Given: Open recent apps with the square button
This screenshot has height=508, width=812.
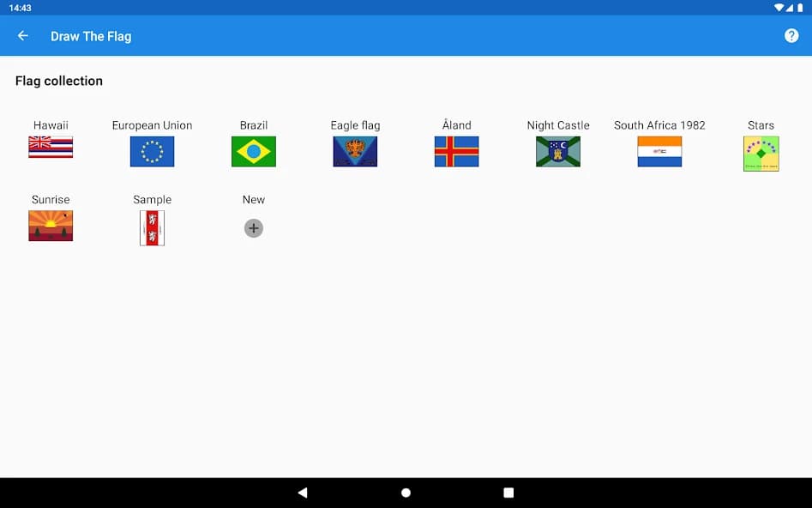Looking at the screenshot, I should [508, 492].
